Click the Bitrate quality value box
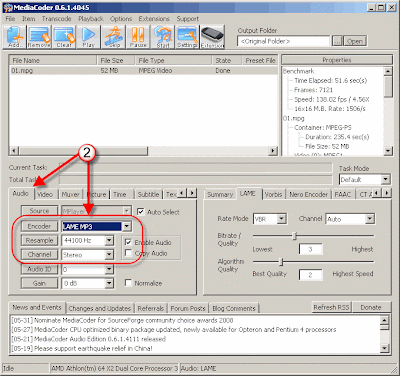This screenshot has width=400, height=376. tap(310, 249)
